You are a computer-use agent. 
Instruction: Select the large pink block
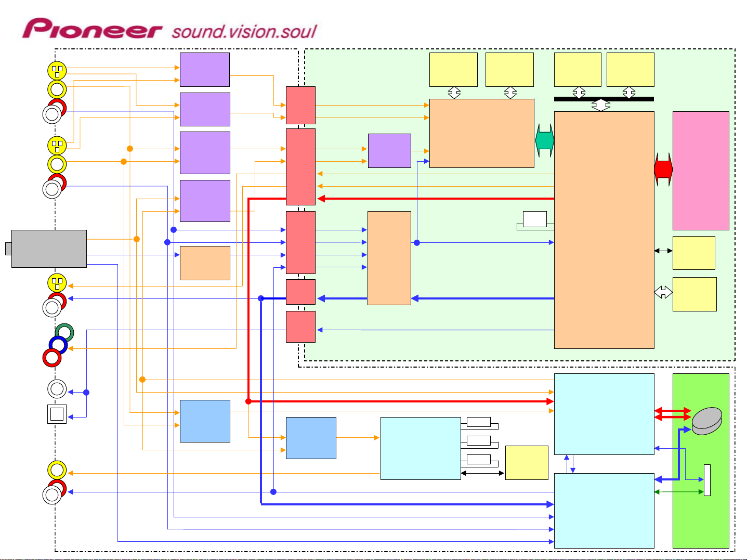[701, 171]
